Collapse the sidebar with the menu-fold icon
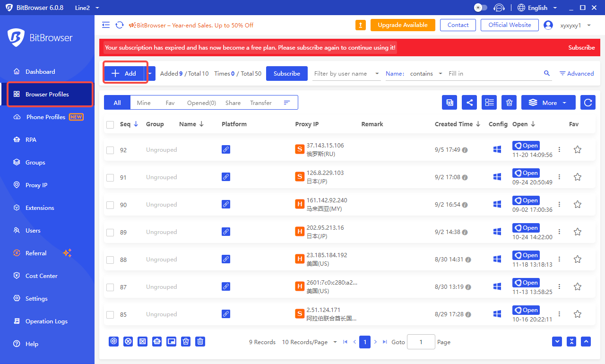Image resolution: width=605 pixels, height=364 pixels. point(106,25)
